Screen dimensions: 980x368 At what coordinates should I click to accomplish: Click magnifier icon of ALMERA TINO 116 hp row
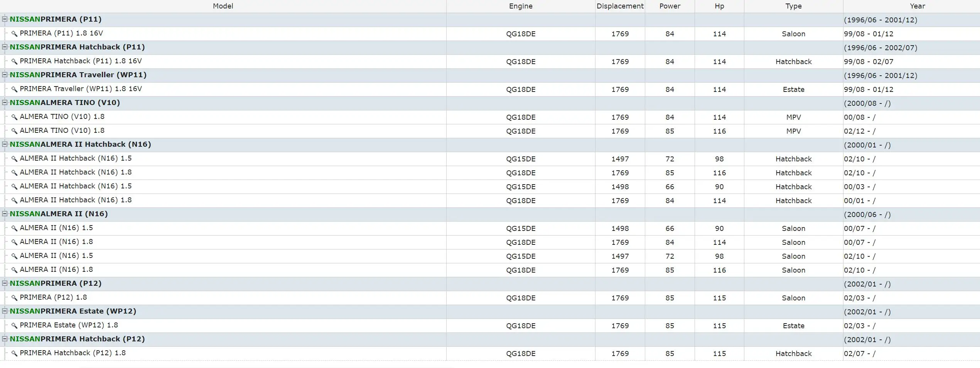(14, 131)
